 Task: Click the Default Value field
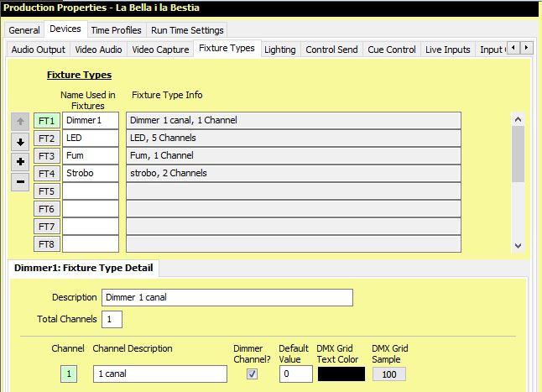(296, 374)
